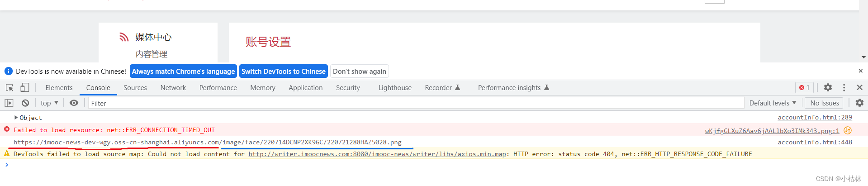Click Always match Chrome's language button
Screen dimensions: 868x186
click(x=183, y=72)
